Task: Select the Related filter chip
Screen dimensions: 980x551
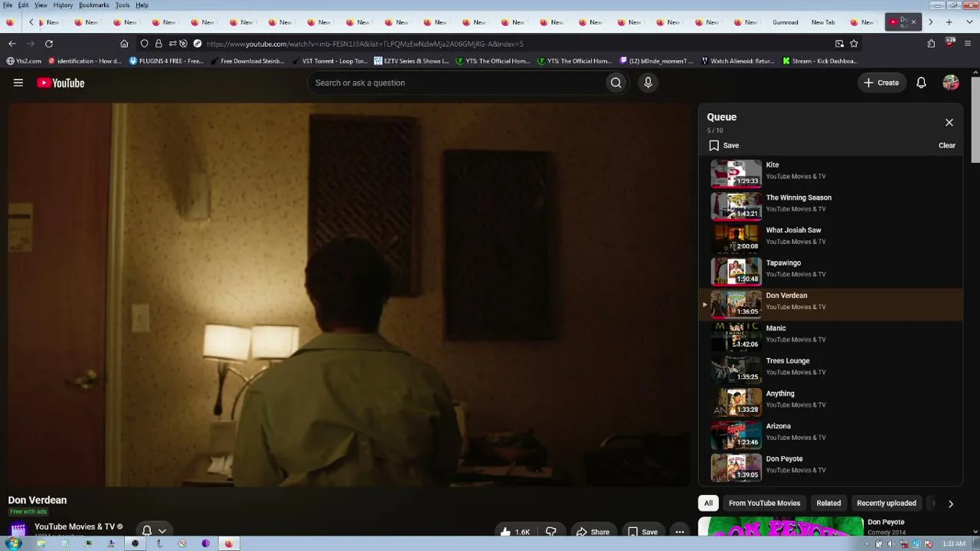Action: tap(828, 503)
